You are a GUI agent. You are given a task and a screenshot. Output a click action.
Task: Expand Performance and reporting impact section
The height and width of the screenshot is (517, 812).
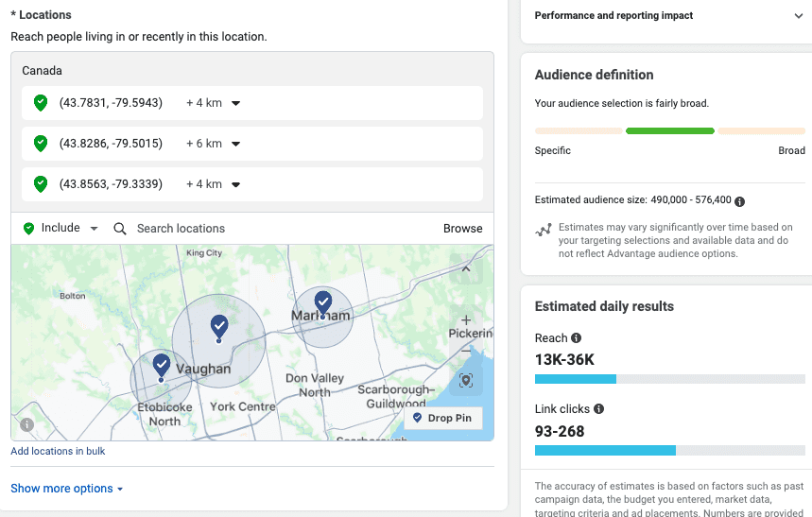[x=667, y=15]
